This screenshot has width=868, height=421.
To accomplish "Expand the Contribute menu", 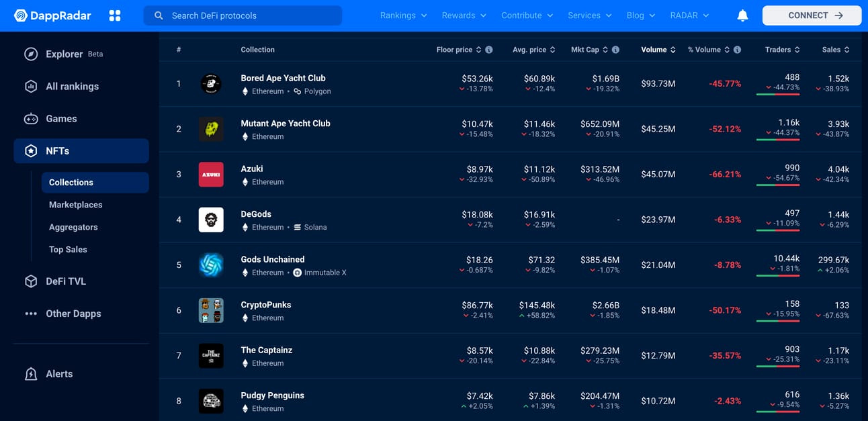I will pyautogui.click(x=527, y=15).
